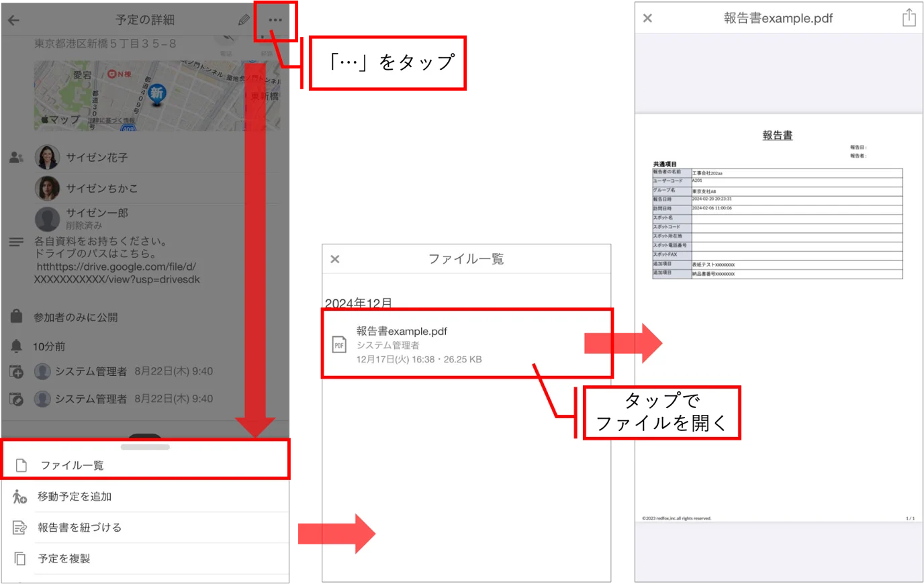Close the ファイル一覧 screen

click(x=335, y=259)
